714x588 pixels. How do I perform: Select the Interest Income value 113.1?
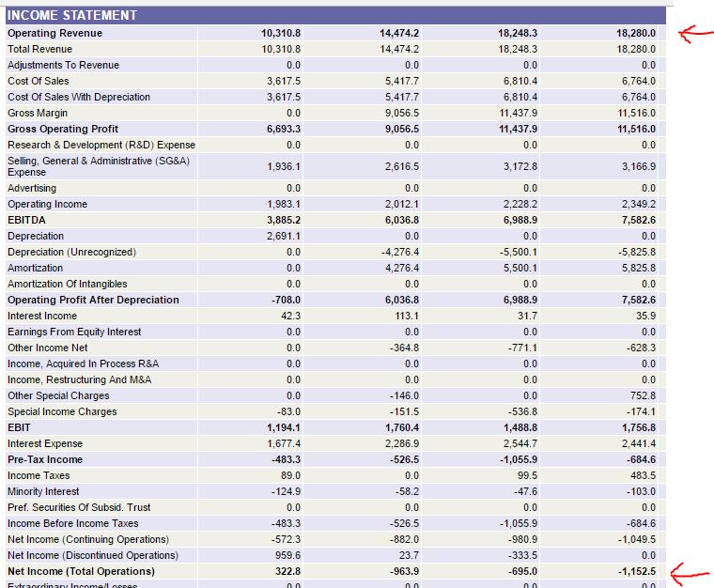(404, 316)
